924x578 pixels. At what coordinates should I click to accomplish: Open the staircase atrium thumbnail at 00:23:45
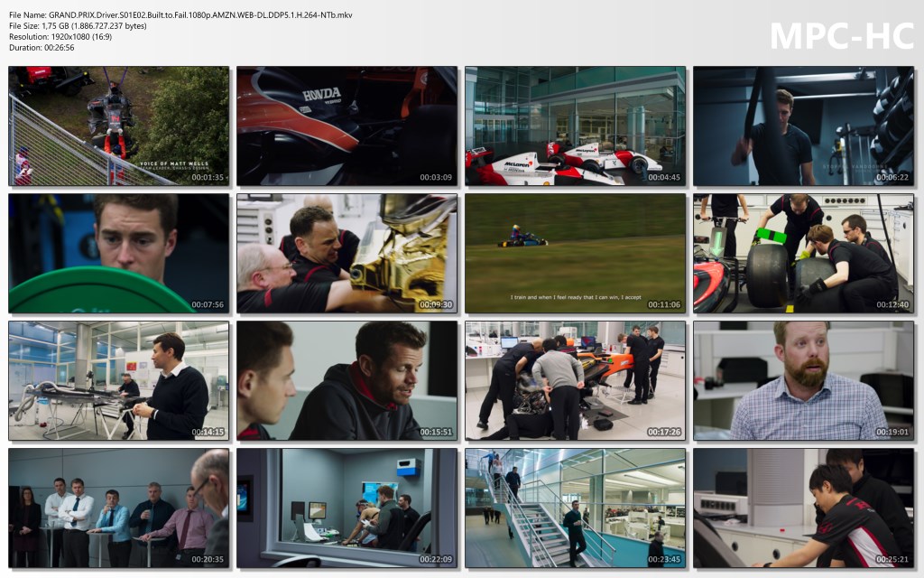point(575,508)
